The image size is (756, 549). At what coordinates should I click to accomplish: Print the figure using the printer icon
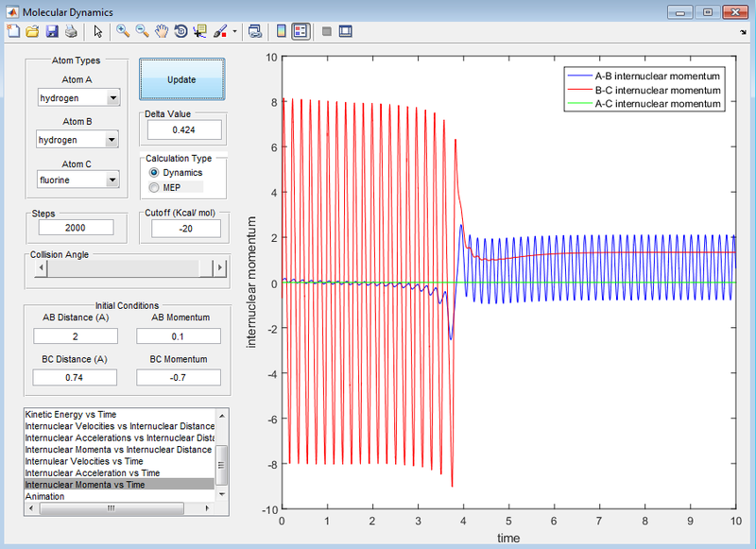[x=71, y=31]
